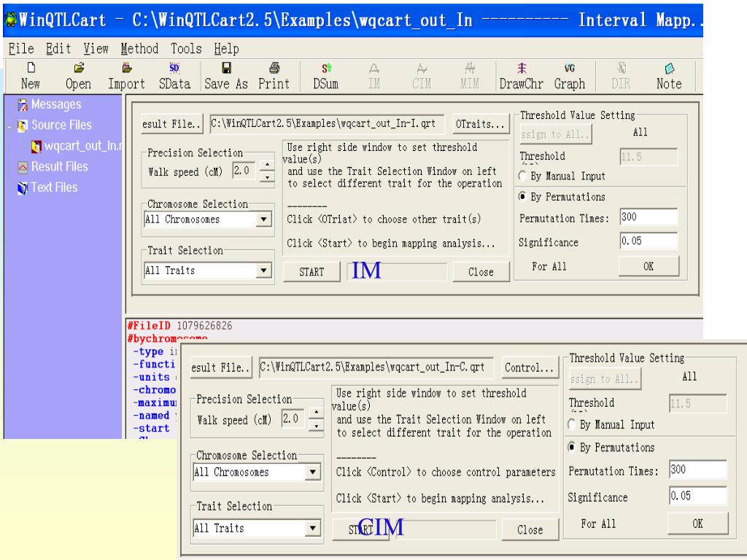Click OK in CIM threshold settings
The width and height of the screenshot is (747, 560).
pyautogui.click(x=698, y=524)
